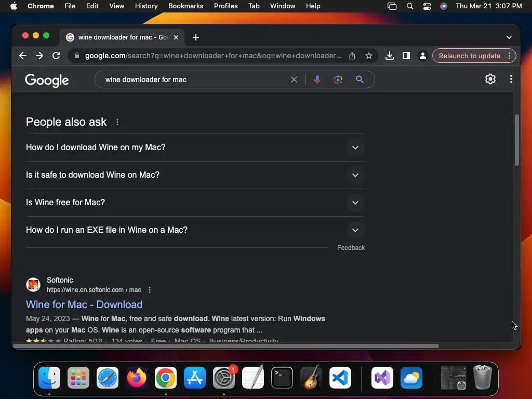The height and width of the screenshot is (399, 532).
Task: Search by image with Google Lens
Action: coord(338,79)
